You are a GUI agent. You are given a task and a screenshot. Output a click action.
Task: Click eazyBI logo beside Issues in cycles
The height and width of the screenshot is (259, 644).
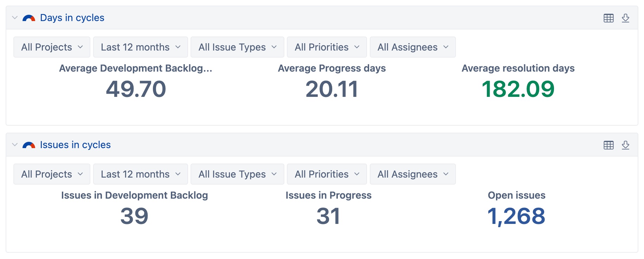click(x=29, y=145)
